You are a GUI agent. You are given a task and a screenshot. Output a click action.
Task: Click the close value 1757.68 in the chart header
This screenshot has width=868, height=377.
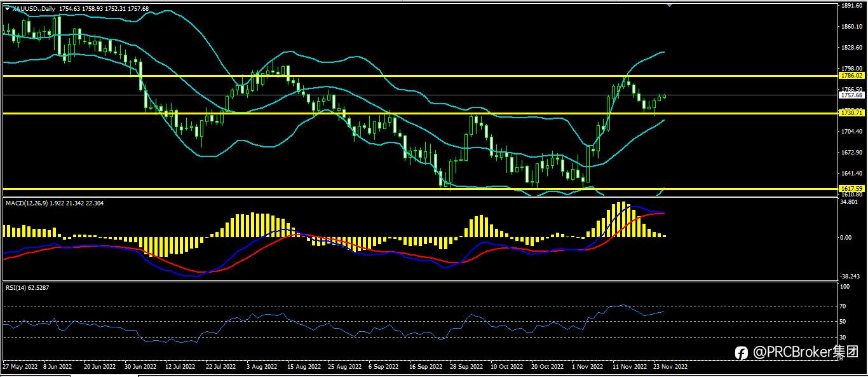(x=138, y=8)
